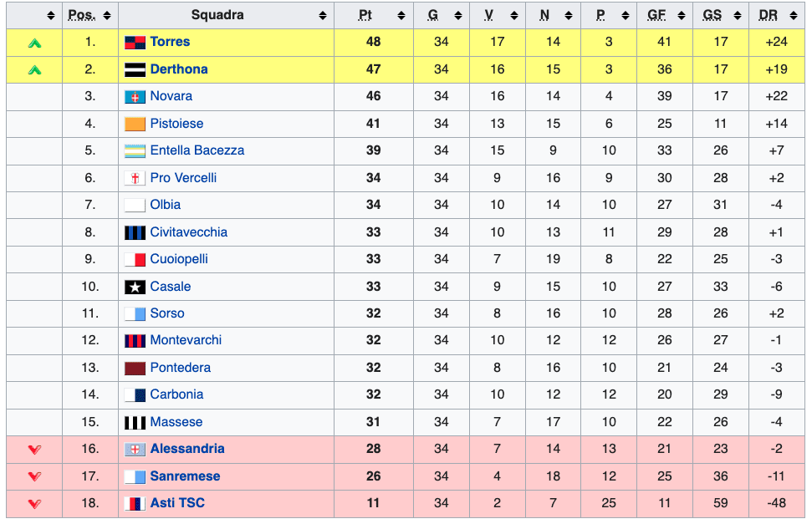Click the Casale black star flag icon
The height and width of the screenshot is (524, 812).
coord(135,287)
